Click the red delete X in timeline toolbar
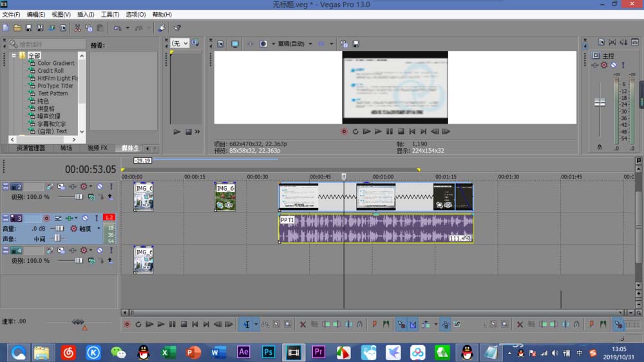The height and width of the screenshot is (362, 644). click(x=303, y=325)
